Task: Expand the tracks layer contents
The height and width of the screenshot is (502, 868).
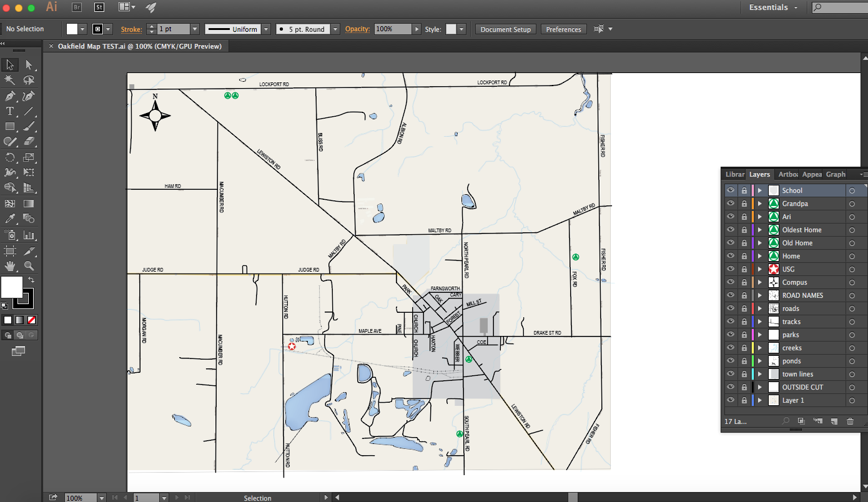Action: coord(760,322)
